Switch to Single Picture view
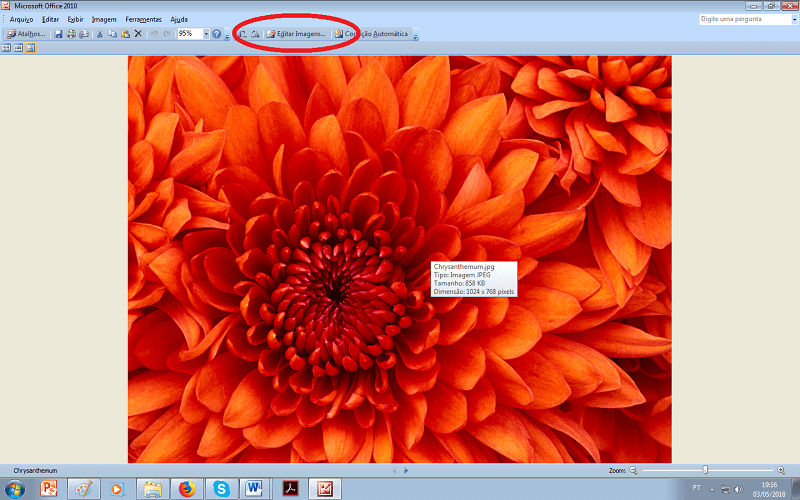 click(30, 48)
